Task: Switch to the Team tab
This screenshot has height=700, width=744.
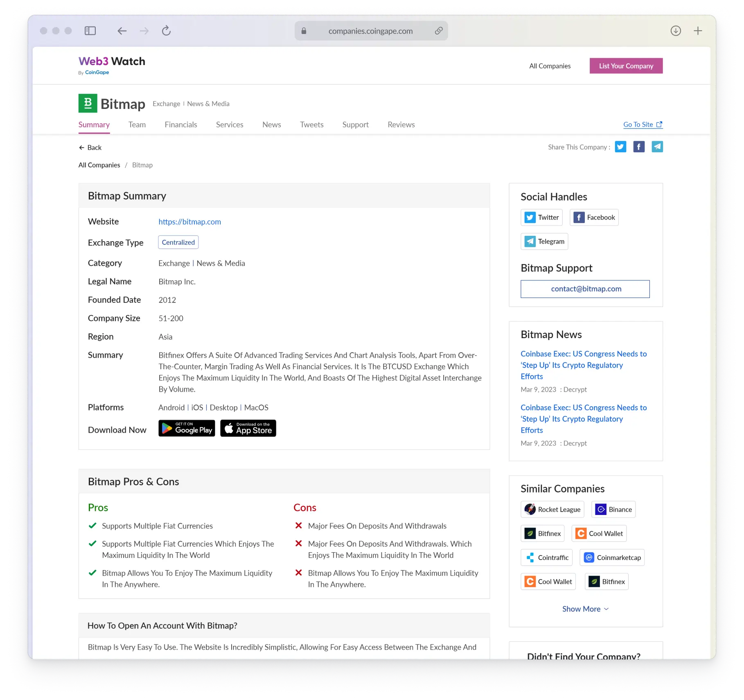Action: [137, 124]
